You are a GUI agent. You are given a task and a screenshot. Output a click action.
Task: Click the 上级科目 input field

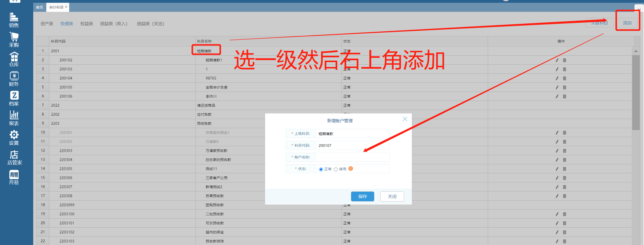[x=352, y=134]
